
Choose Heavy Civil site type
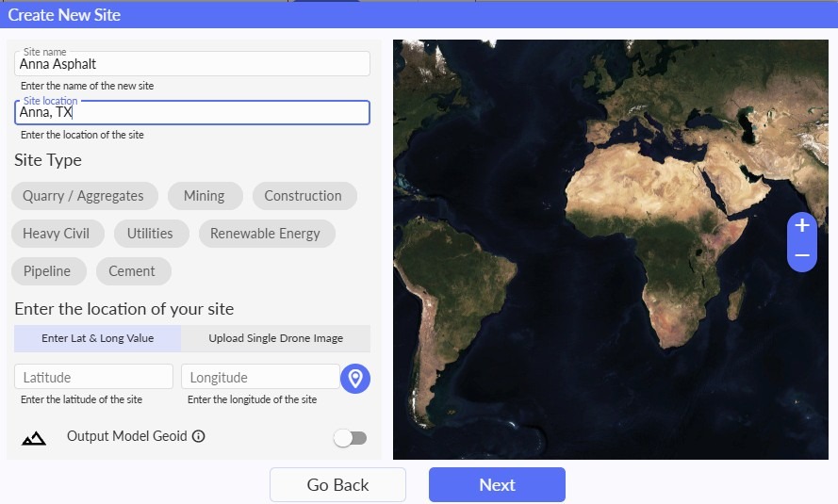click(58, 234)
